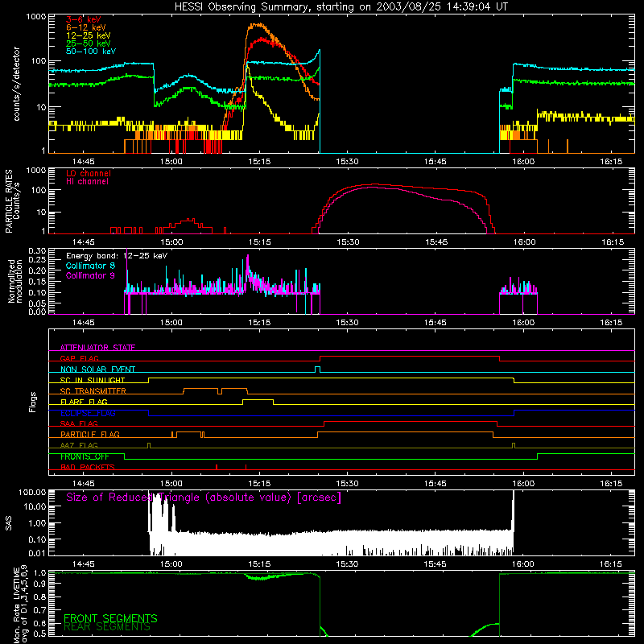Click the SAA_FLAG label
Viewport: 644px width, 644px height.
pyautogui.click(x=79, y=423)
